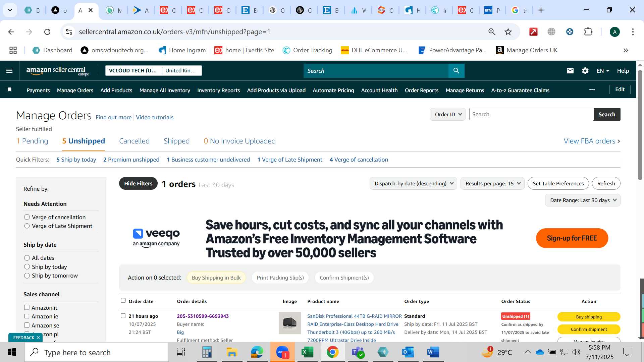Screen dimensions: 644x362
Task: Open Microsoft Word from the taskbar
Action: [x=433, y=352]
